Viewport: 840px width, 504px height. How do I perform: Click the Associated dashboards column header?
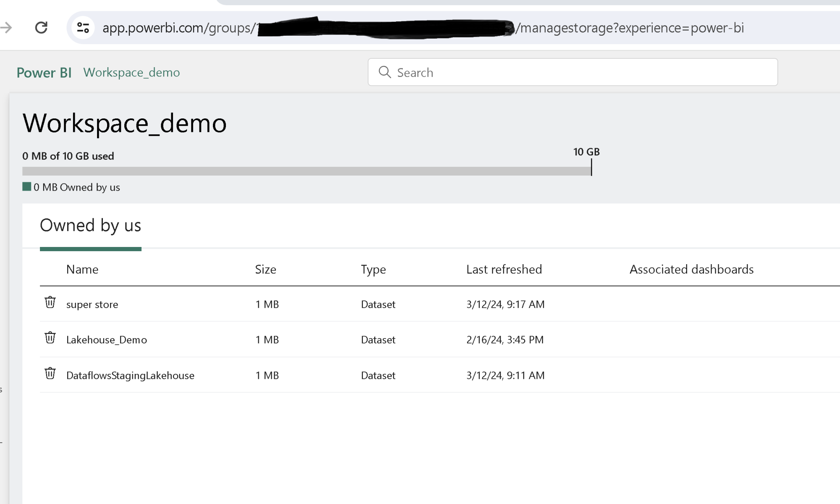point(691,269)
